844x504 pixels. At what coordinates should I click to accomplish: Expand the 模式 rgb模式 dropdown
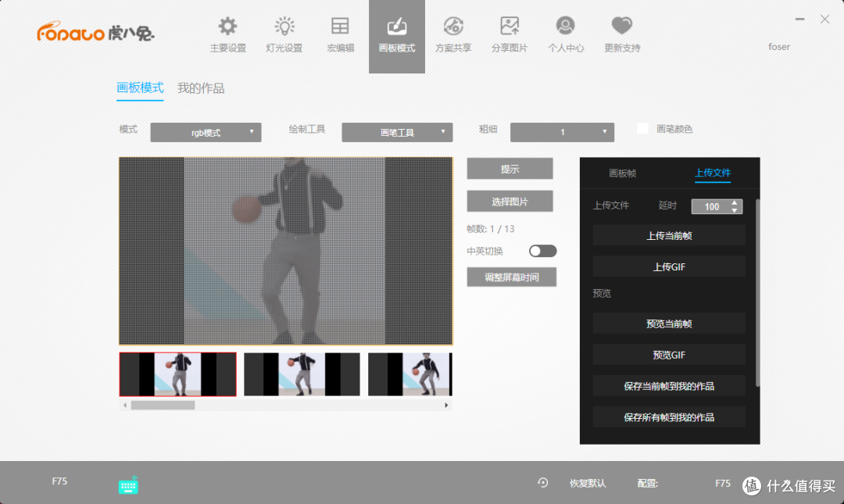point(206,133)
